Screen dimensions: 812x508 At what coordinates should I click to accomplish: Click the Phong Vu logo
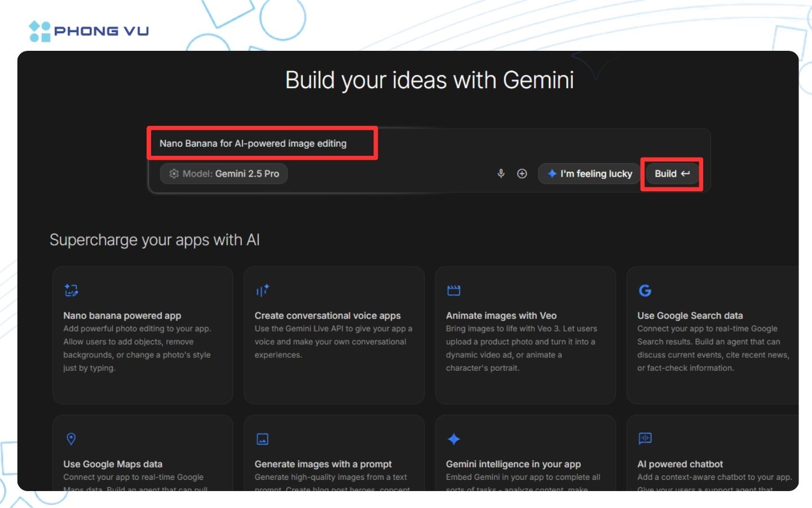pos(88,30)
